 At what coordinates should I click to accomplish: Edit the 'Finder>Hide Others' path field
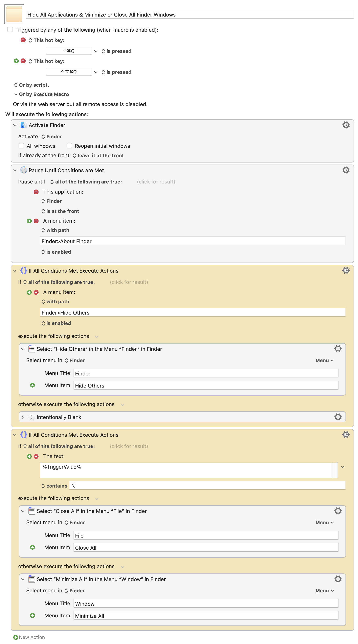click(193, 312)
